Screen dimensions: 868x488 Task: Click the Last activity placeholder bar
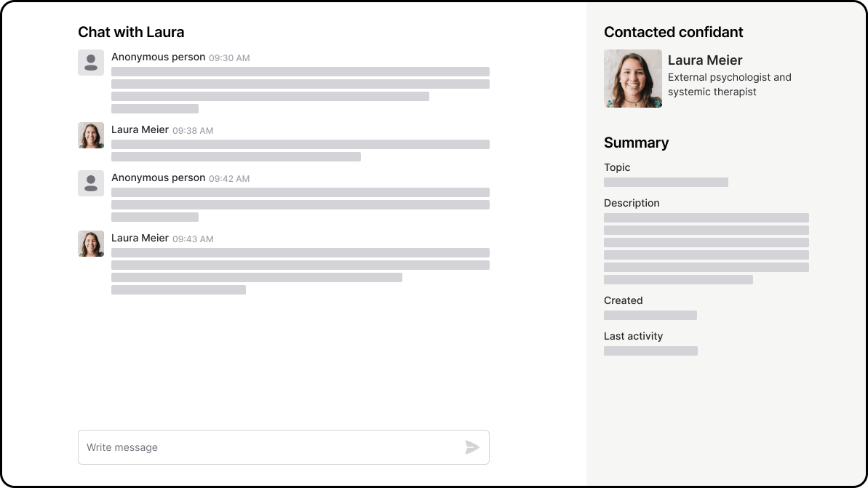(x=650, y=351)
